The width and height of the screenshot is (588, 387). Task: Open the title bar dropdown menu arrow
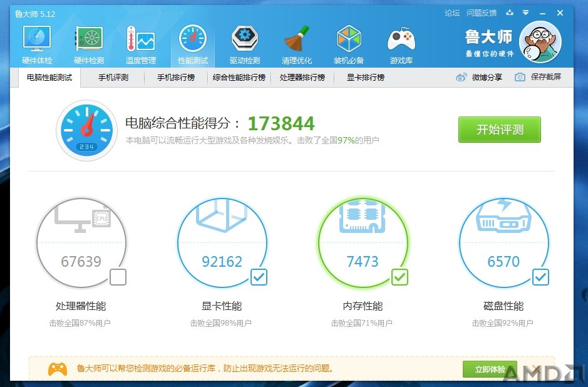coord(525,13)
